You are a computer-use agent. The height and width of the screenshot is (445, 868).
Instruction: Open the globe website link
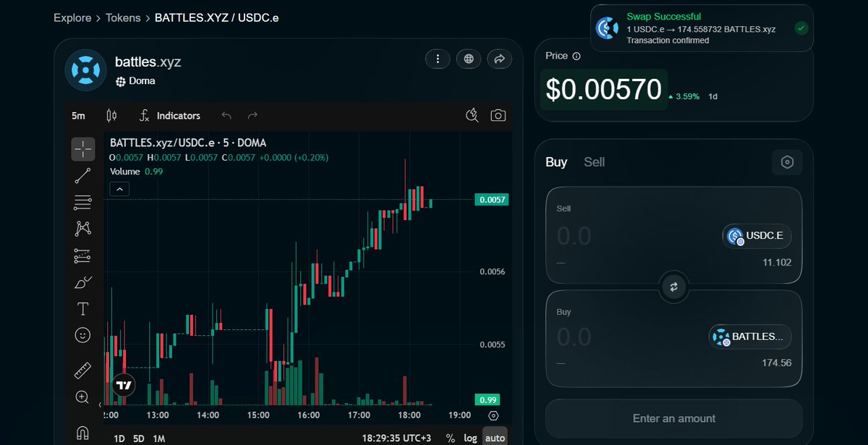pyautogui.click(x=469, y=59)
